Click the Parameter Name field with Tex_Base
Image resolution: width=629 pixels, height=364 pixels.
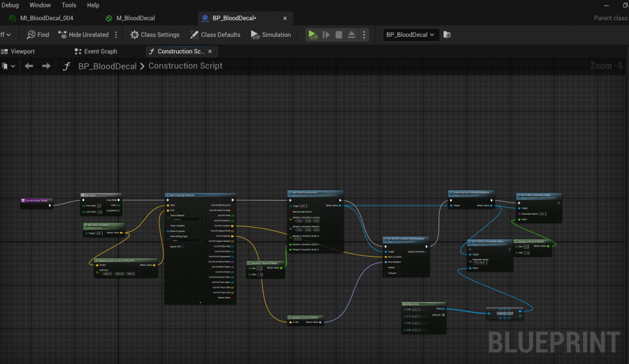pos(482,262)
